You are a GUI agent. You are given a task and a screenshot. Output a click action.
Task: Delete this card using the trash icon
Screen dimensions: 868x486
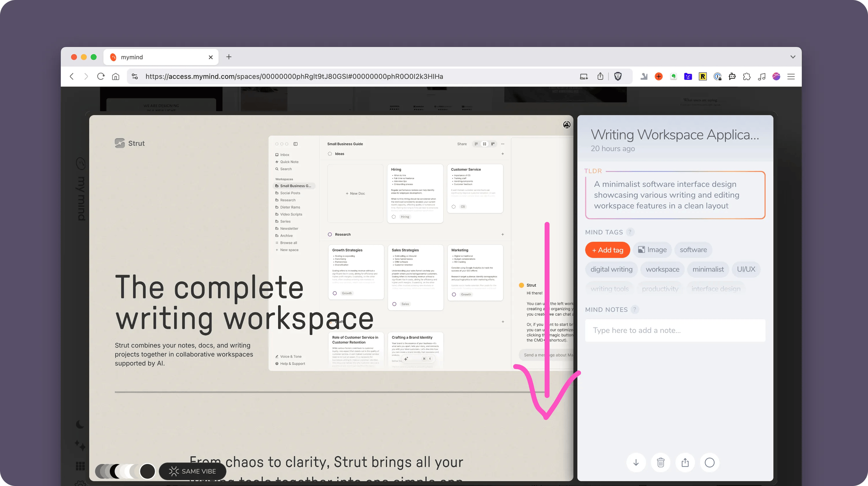(661, 463)
